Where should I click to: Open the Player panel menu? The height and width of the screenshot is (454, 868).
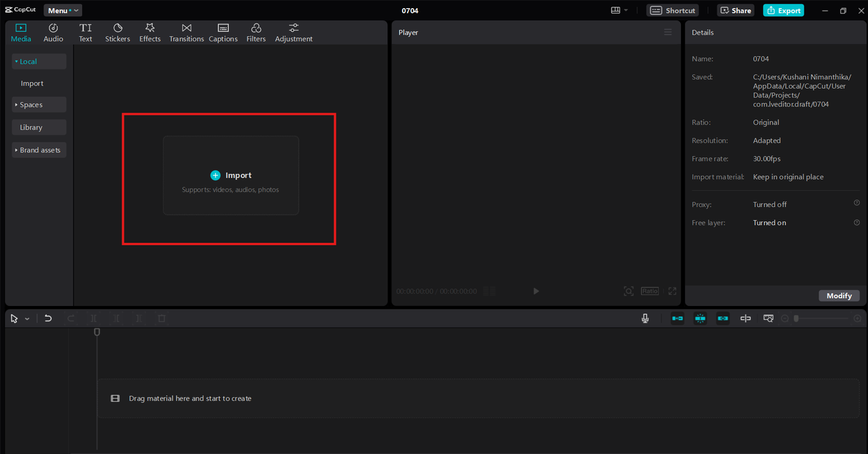[x=668, y=32]
